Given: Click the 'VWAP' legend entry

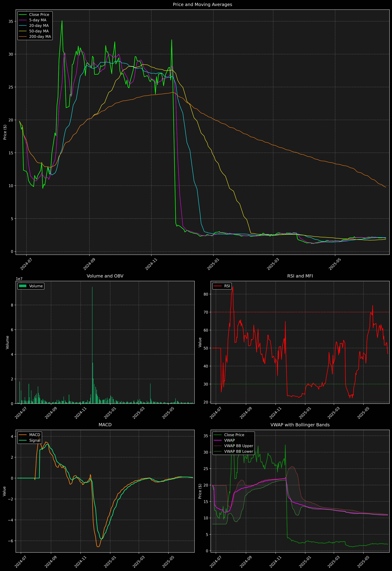Looking at the screenshot, I should point(224,440).
